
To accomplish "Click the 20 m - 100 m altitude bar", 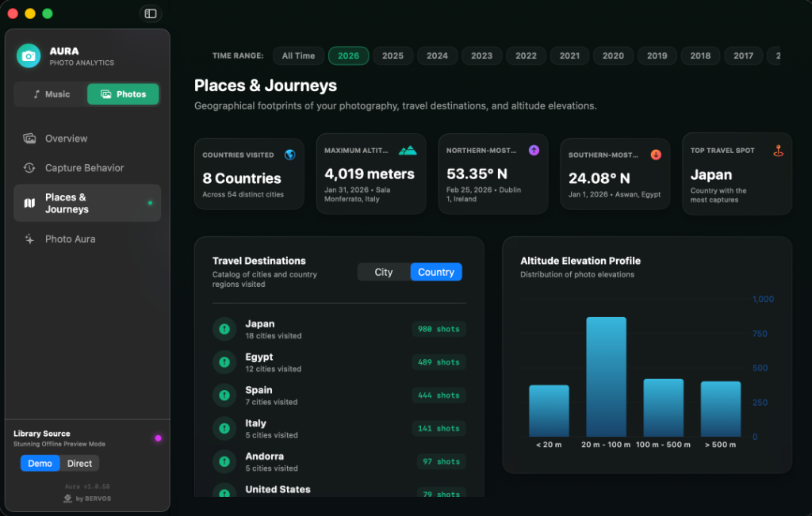I will [606, 376].
